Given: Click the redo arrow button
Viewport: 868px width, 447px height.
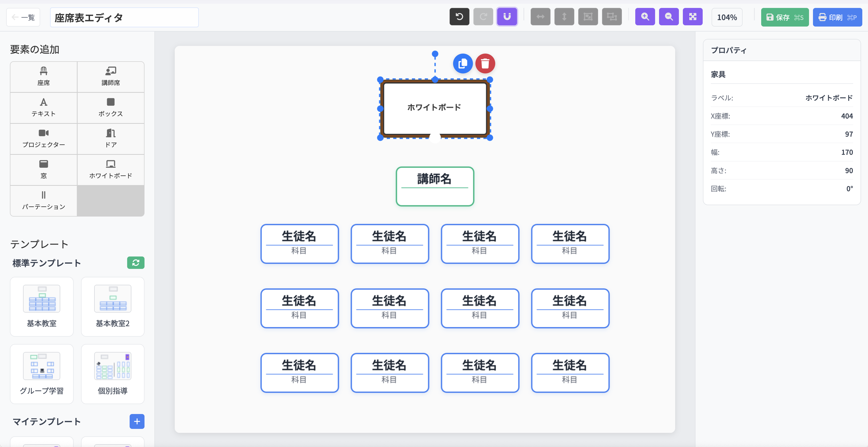Looking at the screenshot, I should [x=483, y=17].
